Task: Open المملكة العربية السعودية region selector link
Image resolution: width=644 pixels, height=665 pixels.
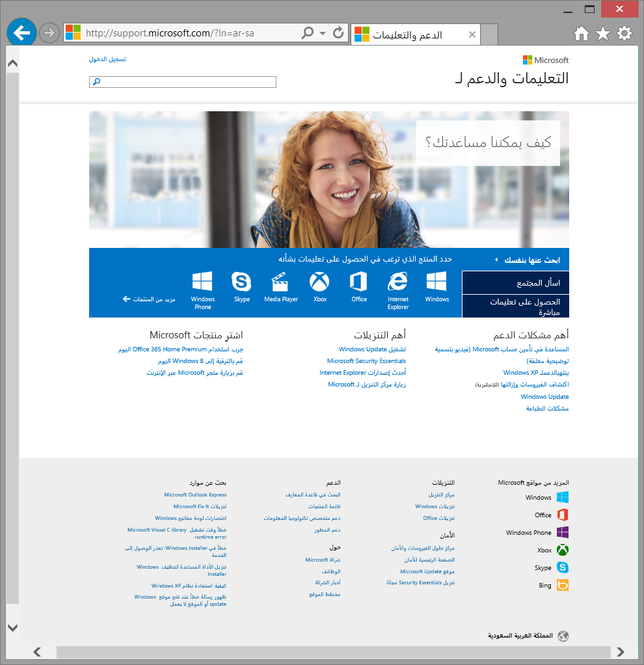Action: tap(520, 635)
